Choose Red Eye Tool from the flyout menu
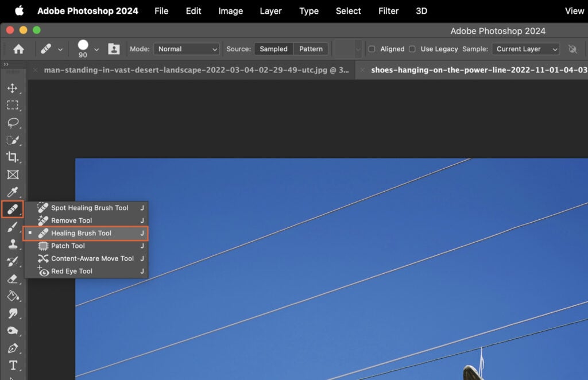The image size is (588, 380). tap(71, 271)
